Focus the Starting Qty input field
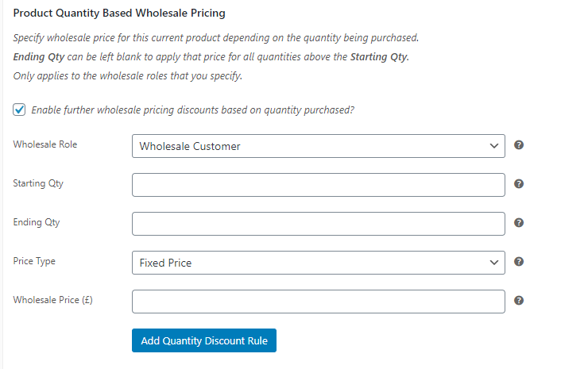Screen dimensions: 588x369 [x=318, y=185]
